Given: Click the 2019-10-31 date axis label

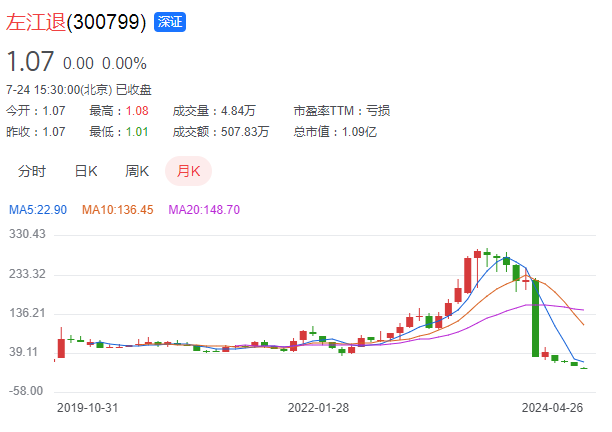Looking at the screenshot, I should pyautogui.click(x=87, y=408).
